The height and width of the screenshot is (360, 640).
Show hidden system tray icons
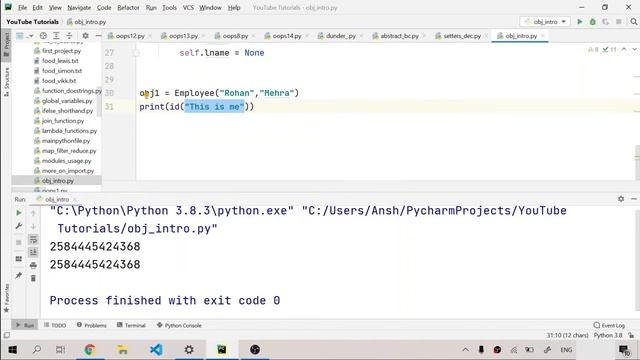(465, 350)
